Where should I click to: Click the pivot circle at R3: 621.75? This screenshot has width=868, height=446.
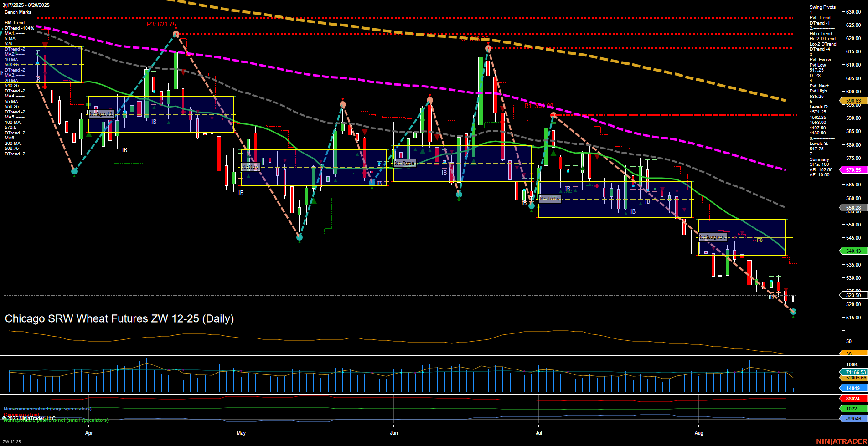176,33
